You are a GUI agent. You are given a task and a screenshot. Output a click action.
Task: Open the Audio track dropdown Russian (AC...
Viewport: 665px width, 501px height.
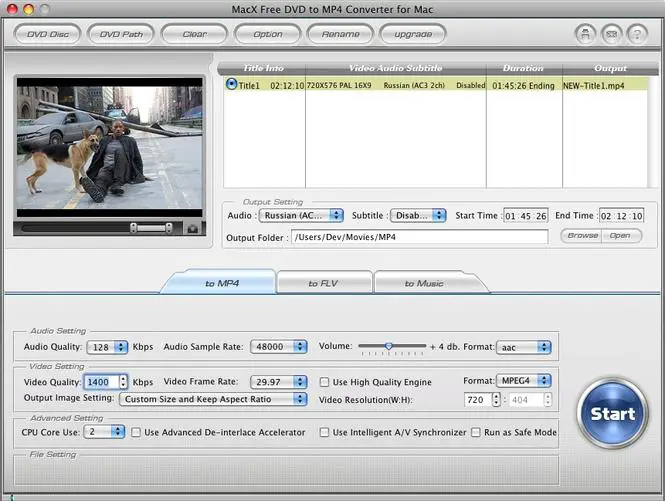click(301, 216)
